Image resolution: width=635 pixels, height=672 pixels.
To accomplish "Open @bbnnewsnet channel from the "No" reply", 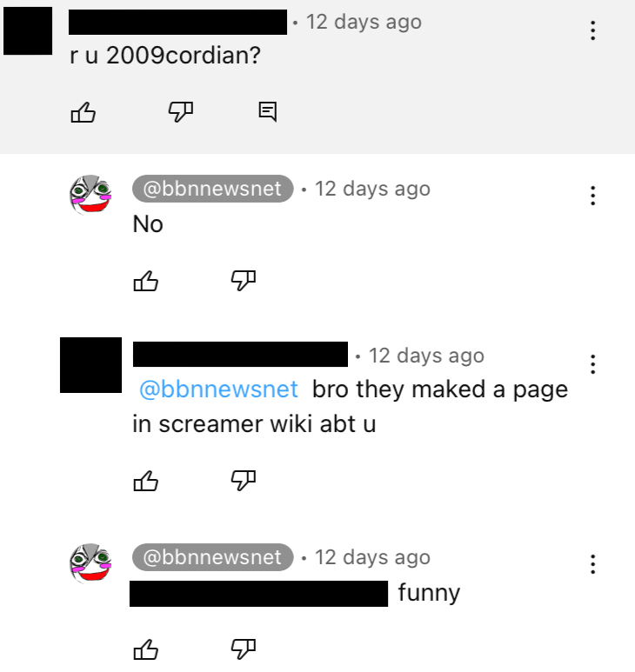I will coord(212,189).
